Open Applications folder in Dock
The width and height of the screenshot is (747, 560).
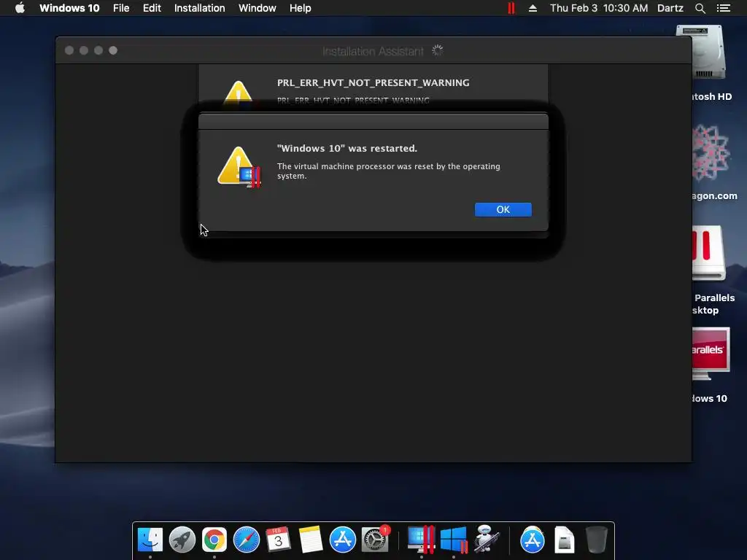click(x=532, y=540)
